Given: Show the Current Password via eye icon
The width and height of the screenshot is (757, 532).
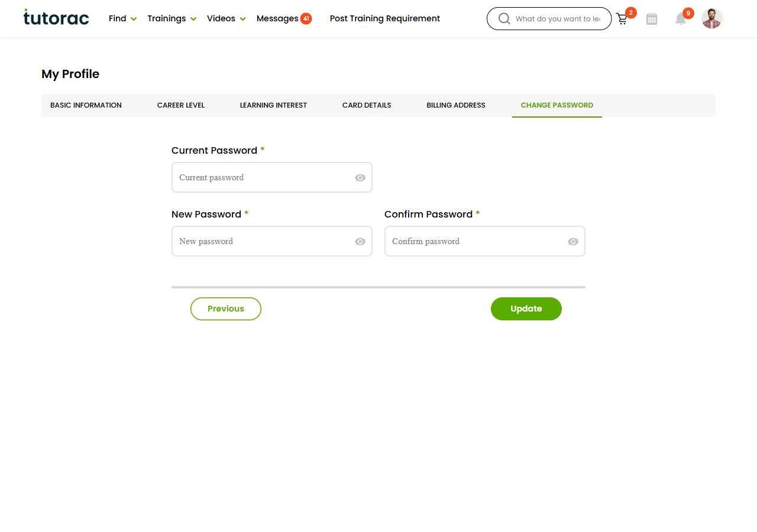Looking at the screenshot, I should (x=360, y=178).
